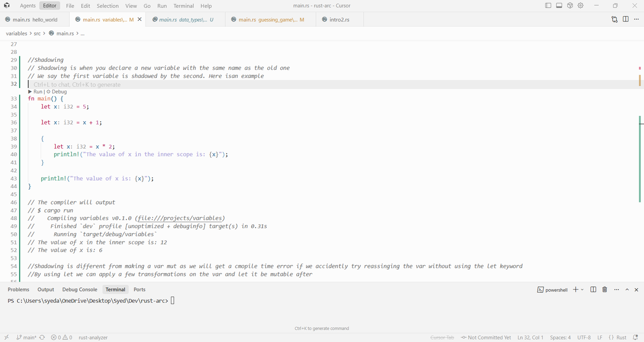Open settings via the gear icon
The height and width of the screenshot is (342, 644).
(x=580, y=4)
